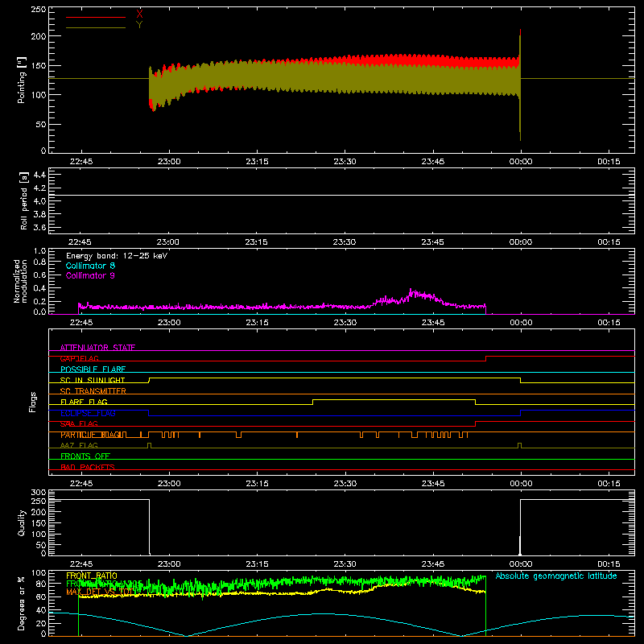This screenshot has height=644, width=644.
Task: Click the Roll period axis label
Action: click(x=24, y=200)
